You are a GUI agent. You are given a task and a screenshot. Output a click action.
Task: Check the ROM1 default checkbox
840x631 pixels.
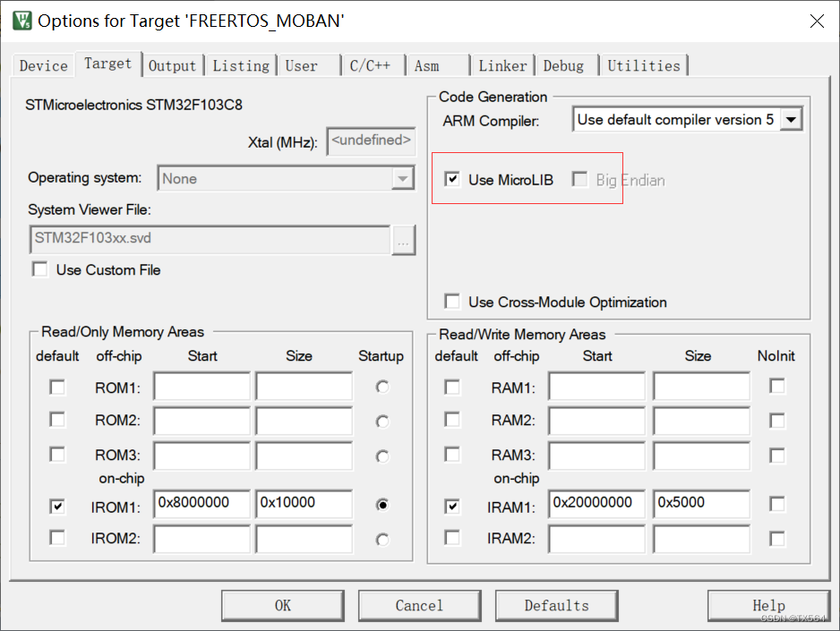point(56,387)
